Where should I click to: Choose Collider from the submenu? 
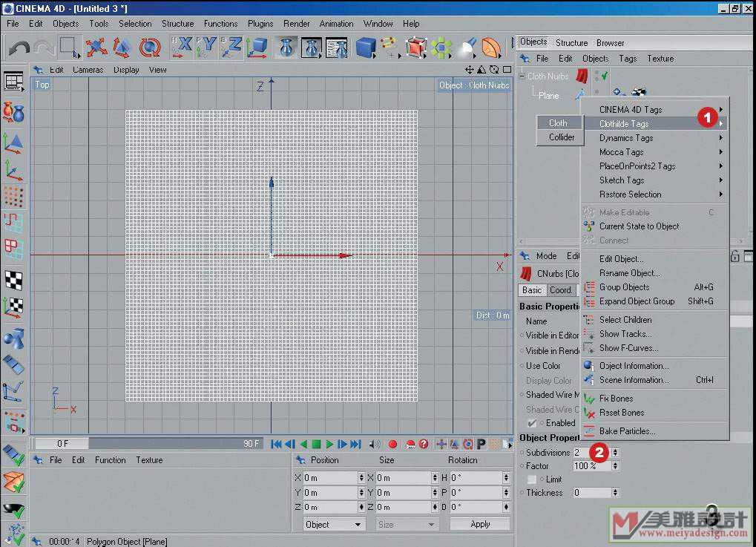[559, 137]
